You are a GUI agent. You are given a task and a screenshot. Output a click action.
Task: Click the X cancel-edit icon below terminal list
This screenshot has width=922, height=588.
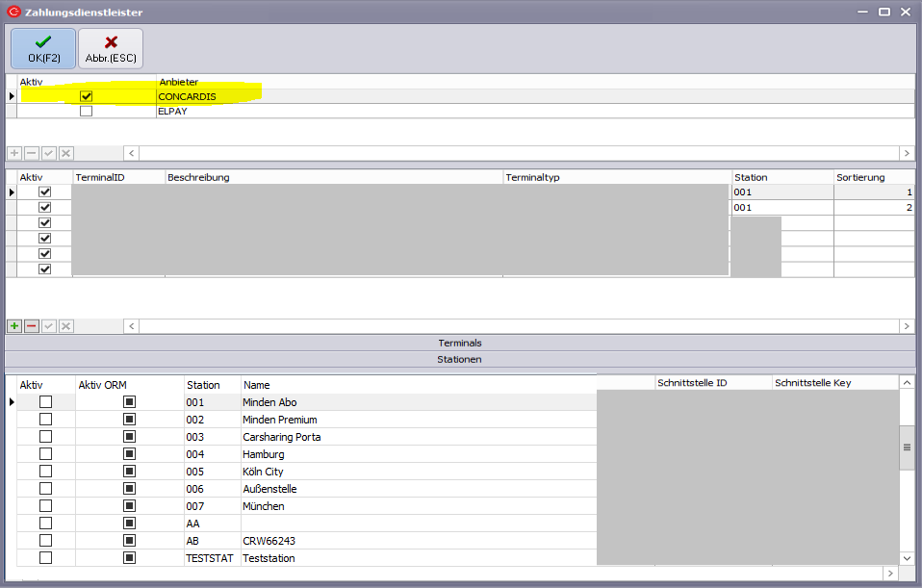coord(66,326)
